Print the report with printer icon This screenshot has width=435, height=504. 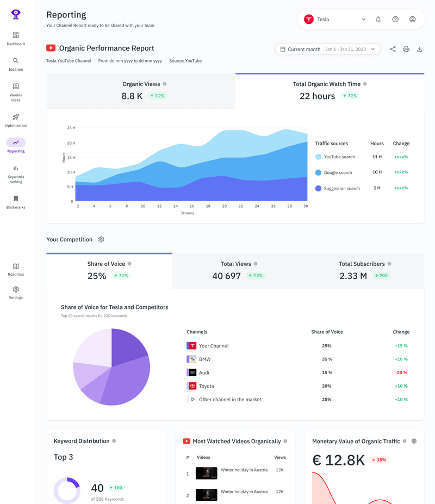click(406, 49)
